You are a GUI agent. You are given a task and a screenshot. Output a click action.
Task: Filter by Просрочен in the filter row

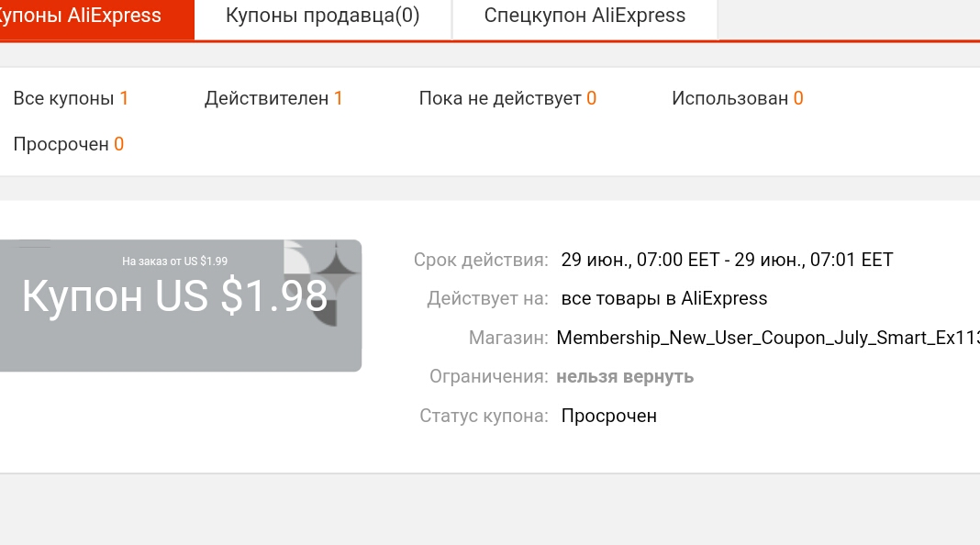(x=69, y=144)
